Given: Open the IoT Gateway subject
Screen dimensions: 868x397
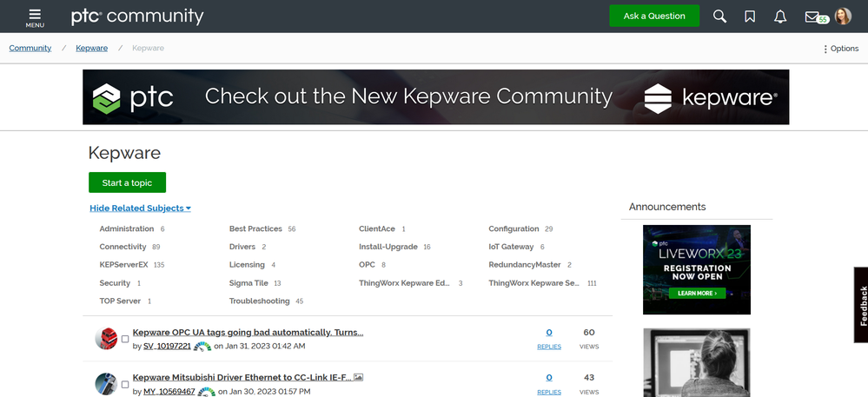Looking at the screenshot, I should tap(511, 247).
